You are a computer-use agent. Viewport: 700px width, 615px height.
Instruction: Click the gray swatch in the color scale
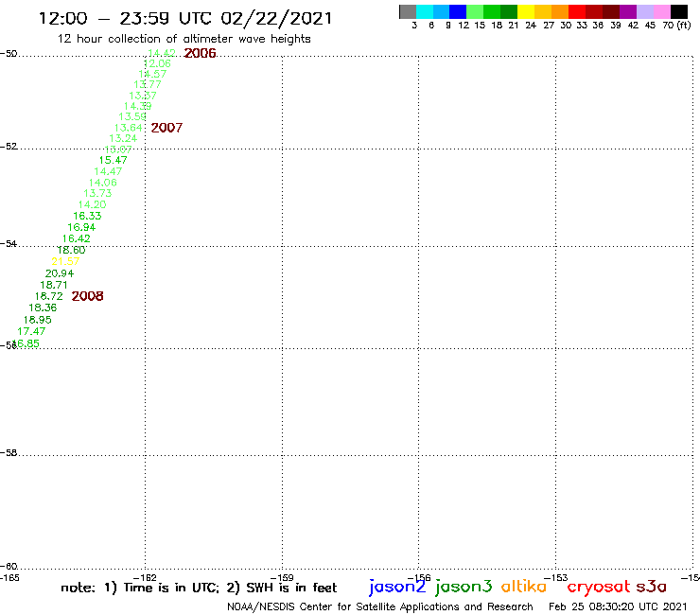[408, 11]
